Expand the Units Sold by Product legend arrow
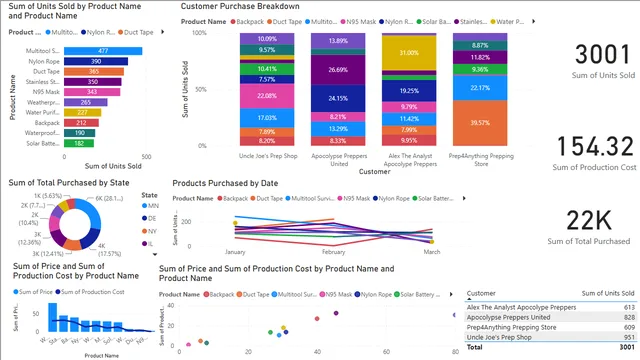The image size is (640, 360). (x=162, y=32)
